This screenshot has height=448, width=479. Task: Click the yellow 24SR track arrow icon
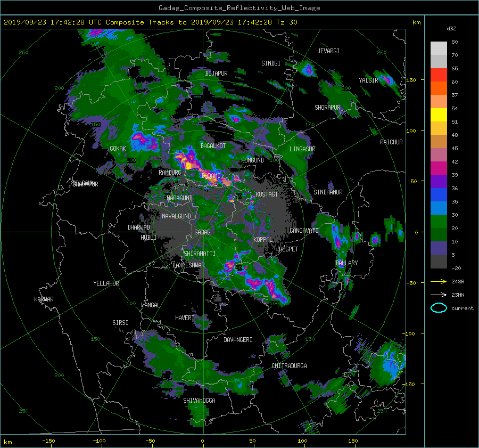(439, 281)
